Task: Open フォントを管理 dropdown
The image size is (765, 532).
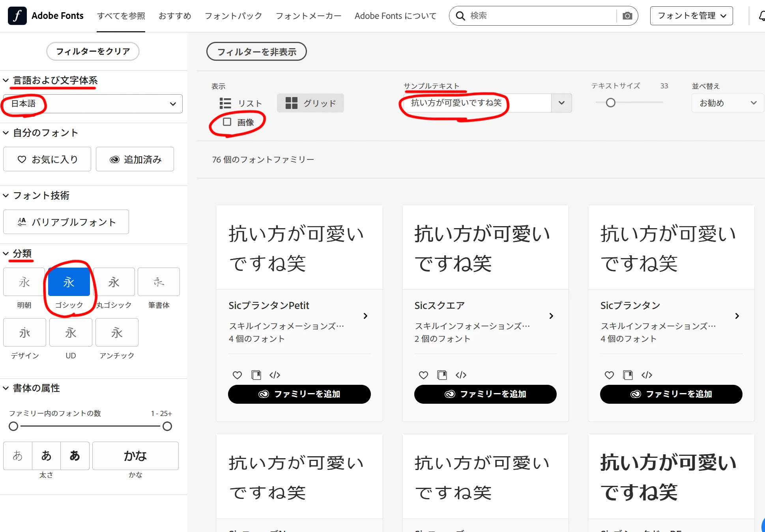Action: [x=691, y=16]
